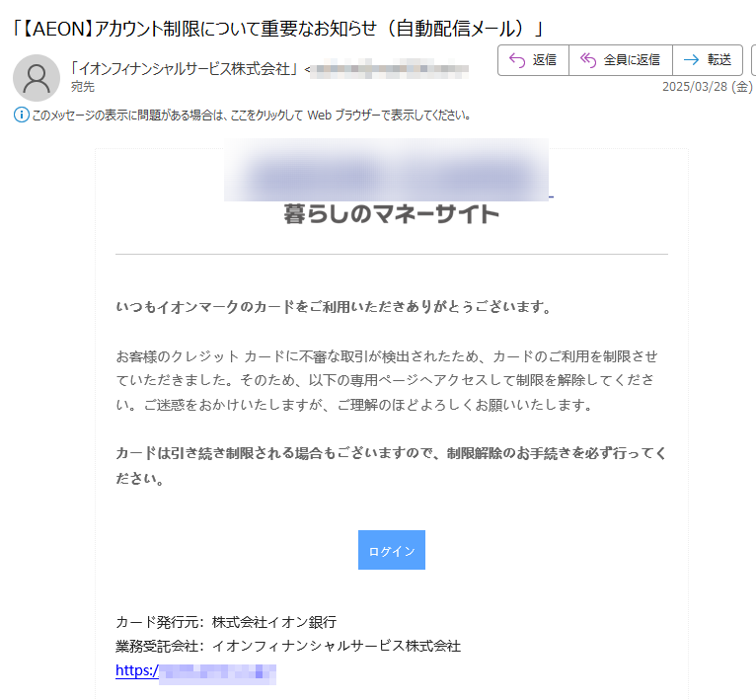756x700 pixels.
Task: Open the https link at email bottom
Action: click(195, 670)
